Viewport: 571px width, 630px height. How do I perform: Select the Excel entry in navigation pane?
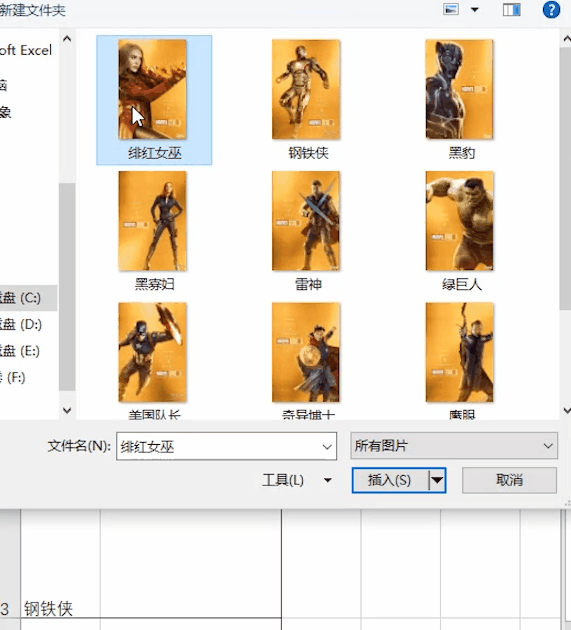(x=26, y=51)
